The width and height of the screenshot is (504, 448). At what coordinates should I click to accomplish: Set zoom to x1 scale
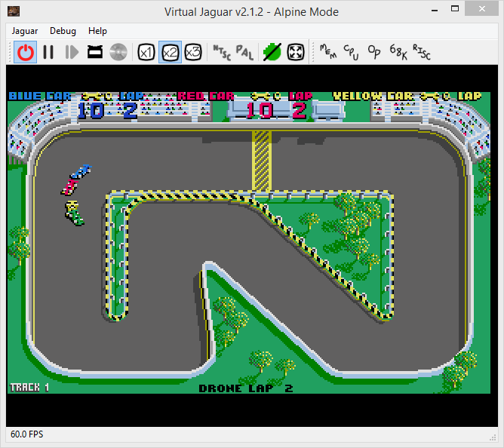[146, 52]
